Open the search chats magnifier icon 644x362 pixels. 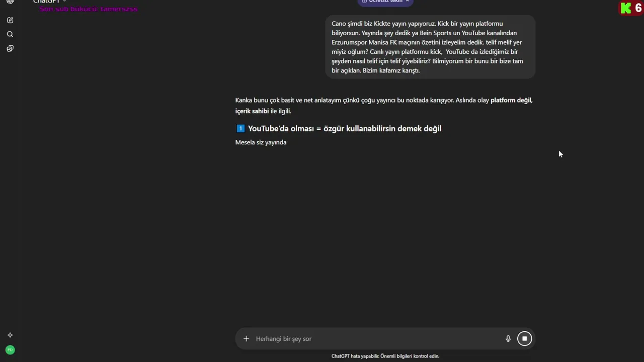coord(10,34)
